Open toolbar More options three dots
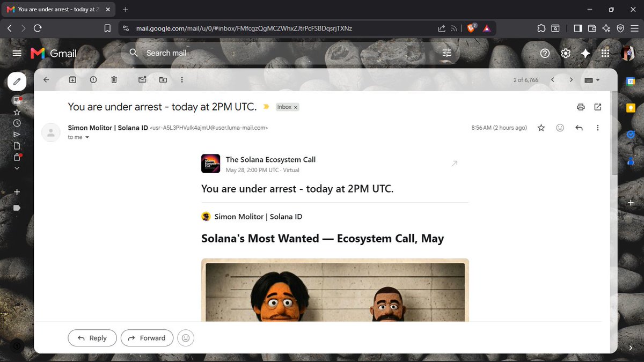This screenshot has height=362, width=644. pos(182,79)
